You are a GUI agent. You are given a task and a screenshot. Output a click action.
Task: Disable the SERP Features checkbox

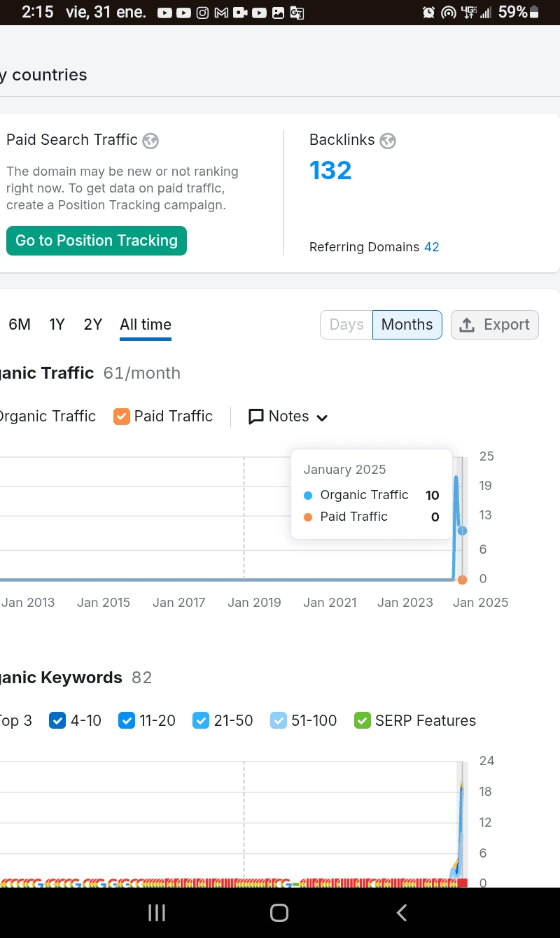pos(362,720)
